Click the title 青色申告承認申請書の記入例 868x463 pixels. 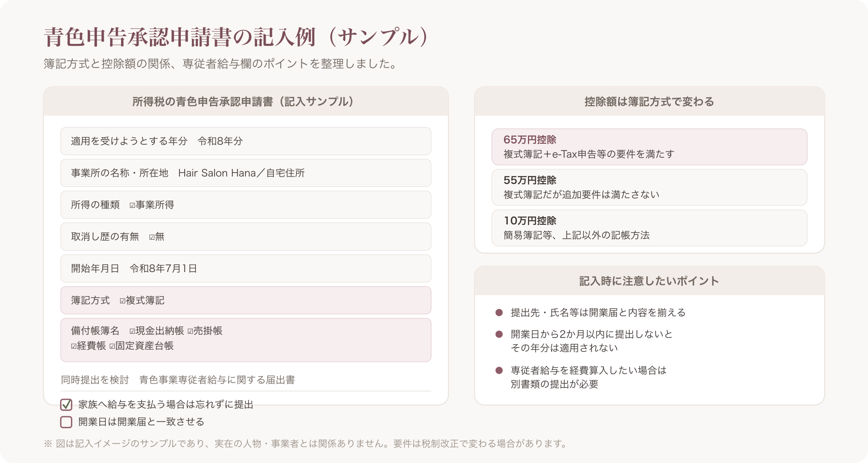point(236,37)
